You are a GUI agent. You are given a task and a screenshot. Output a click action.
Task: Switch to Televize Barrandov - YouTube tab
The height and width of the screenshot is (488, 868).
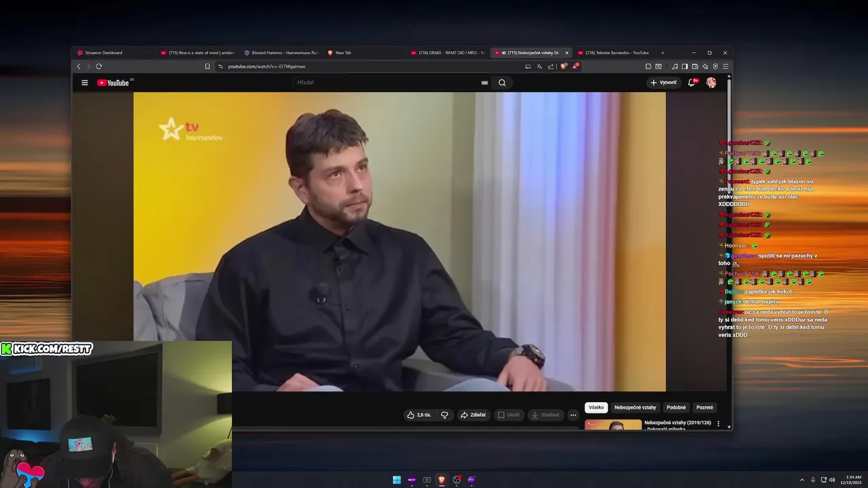(x=614, y=53)
